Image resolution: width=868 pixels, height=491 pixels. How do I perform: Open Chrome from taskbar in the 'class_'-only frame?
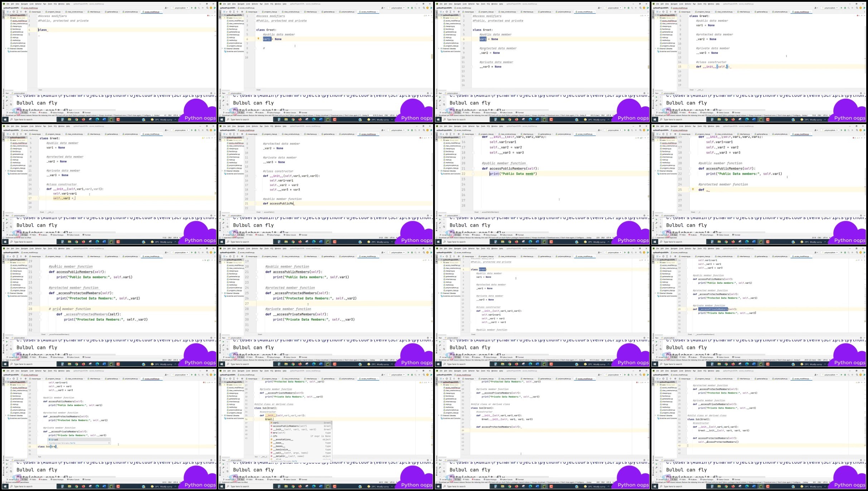click(x=76, y=119)
